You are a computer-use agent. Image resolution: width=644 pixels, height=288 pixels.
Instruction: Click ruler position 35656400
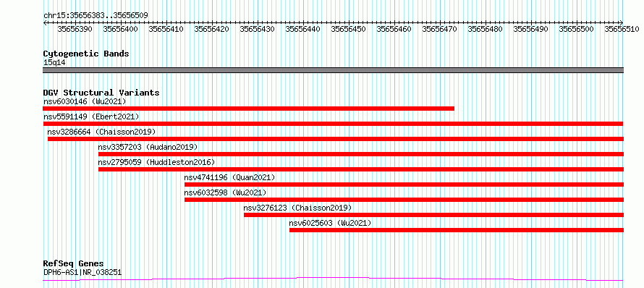pyautogui.click(x=120, y=29)
